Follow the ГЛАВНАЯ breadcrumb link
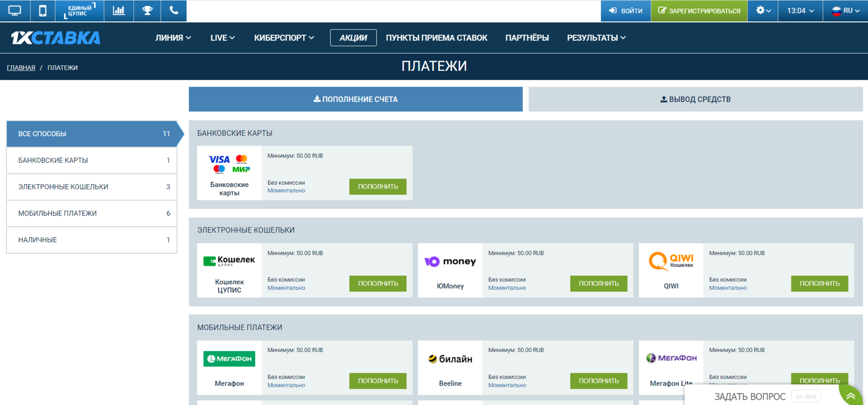The image size is (868, 405). (21, 68)
